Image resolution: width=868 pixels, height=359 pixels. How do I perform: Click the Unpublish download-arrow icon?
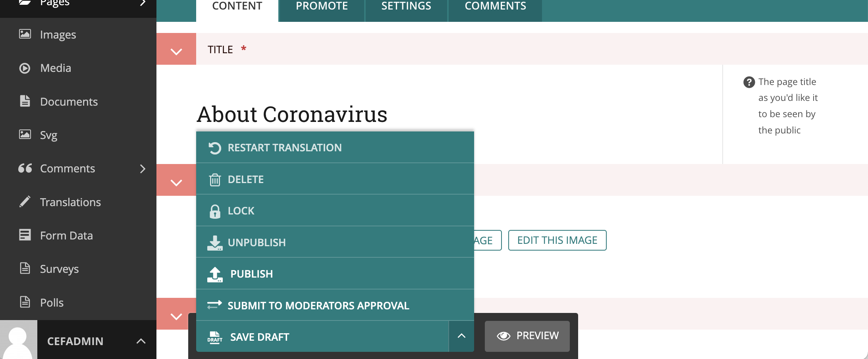(x=215, y=243)
